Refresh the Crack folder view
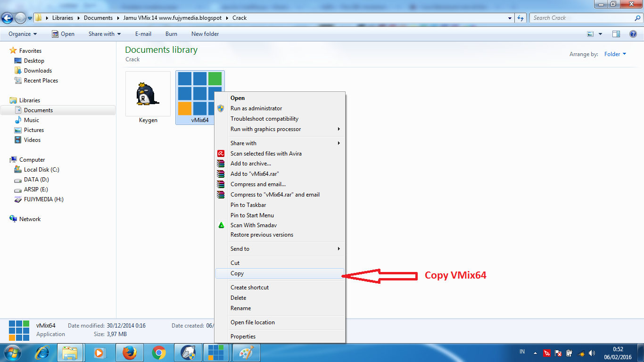 click(520, 18)
